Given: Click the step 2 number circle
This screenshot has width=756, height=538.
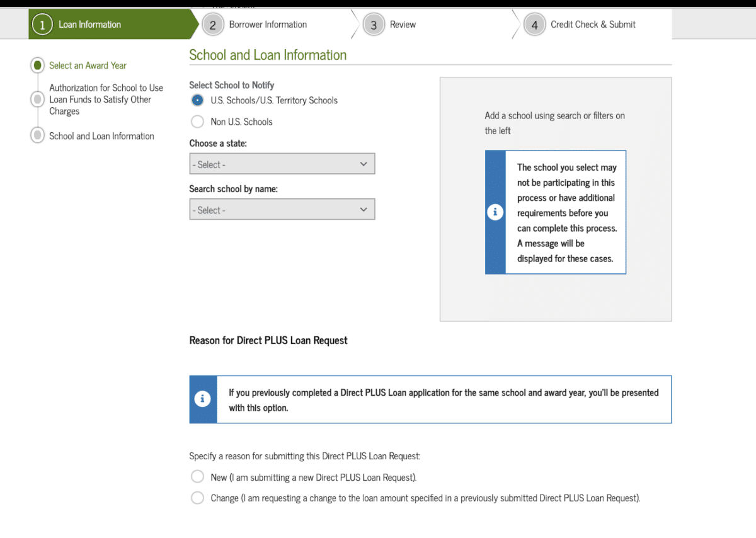Looking at the screenshot, I should tap(213, 25).
